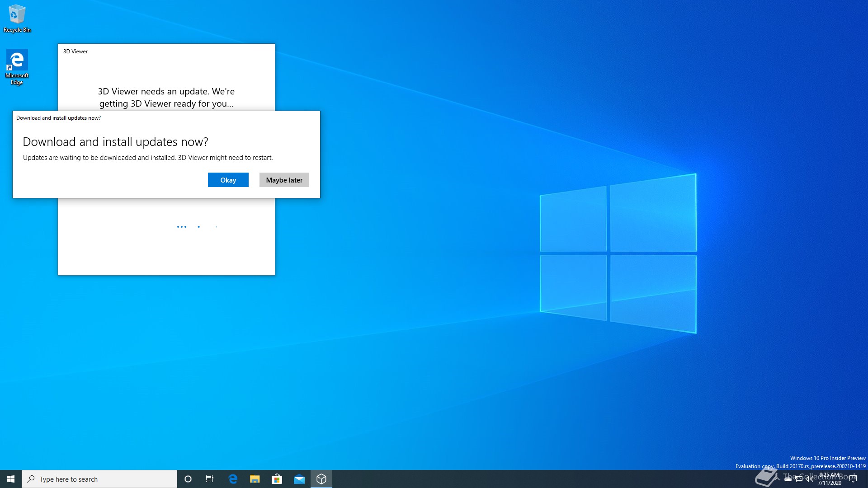Screen dimensions: 868x488
Task: Open File Explorer from the taskbar
Action: tap(255, 479)
